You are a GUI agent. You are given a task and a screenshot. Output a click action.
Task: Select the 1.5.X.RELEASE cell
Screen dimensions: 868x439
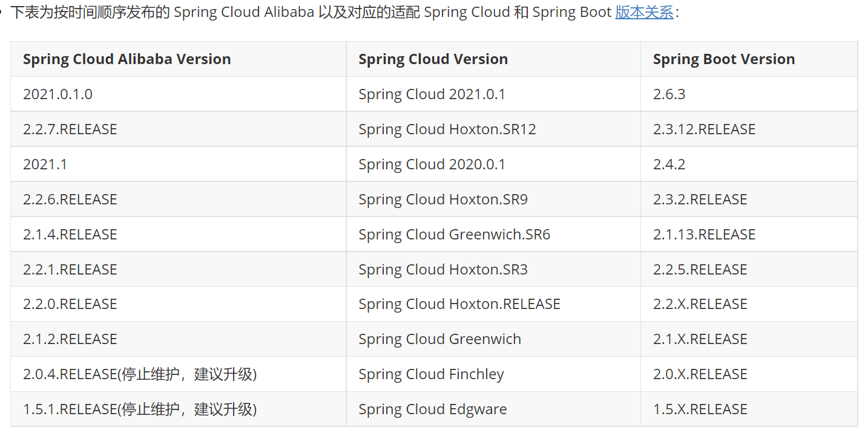point(749,409)
